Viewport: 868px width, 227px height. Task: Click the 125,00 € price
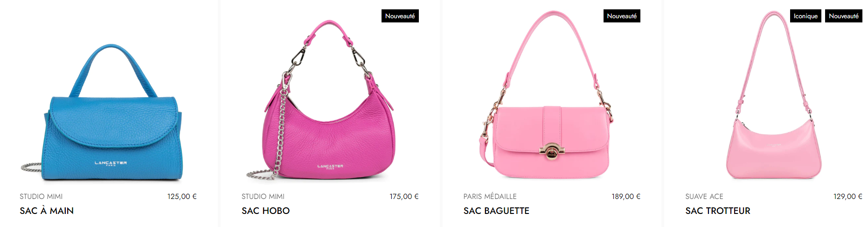click(x=182, y=197)
